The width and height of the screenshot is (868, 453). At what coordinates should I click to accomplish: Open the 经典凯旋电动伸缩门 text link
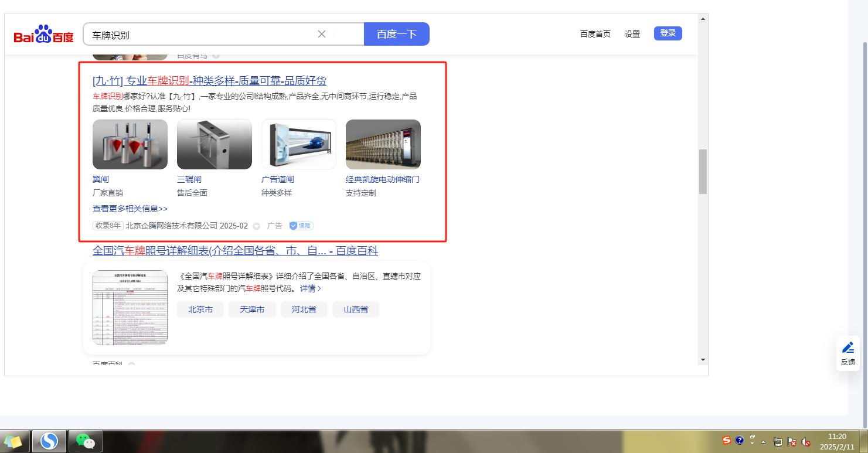[x=383, y=179]
